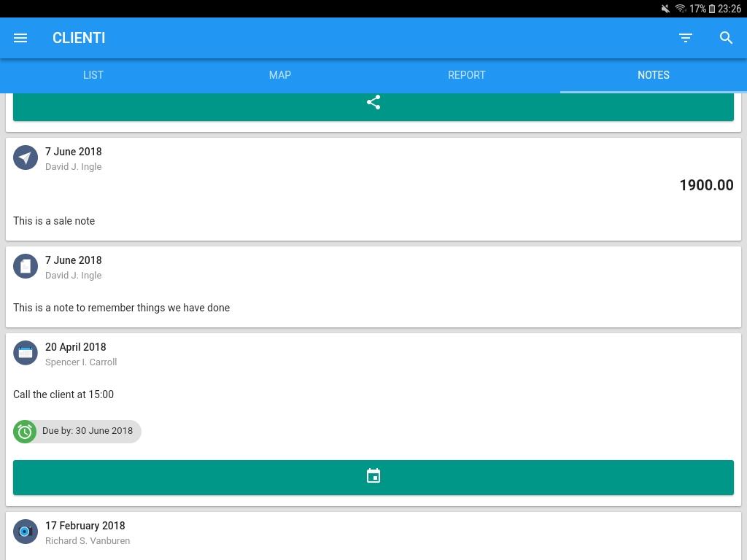Open note 'This is a note to remember things we have done'

click(122, 308)
